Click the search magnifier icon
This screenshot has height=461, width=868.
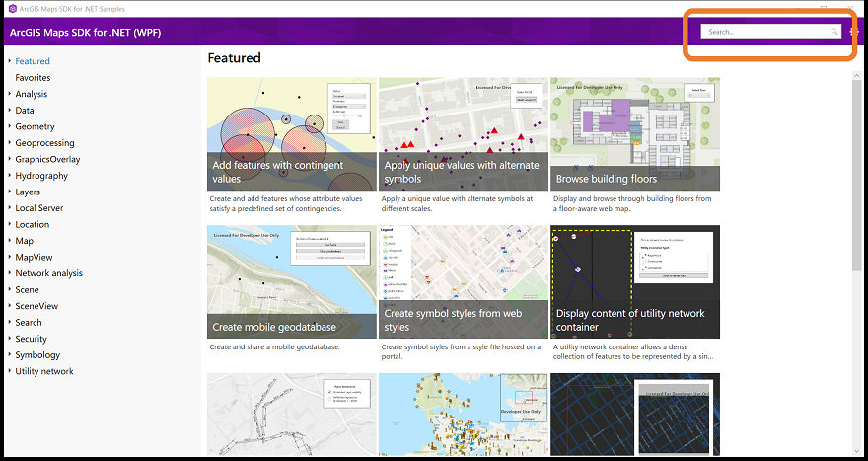tap(834, 32)
